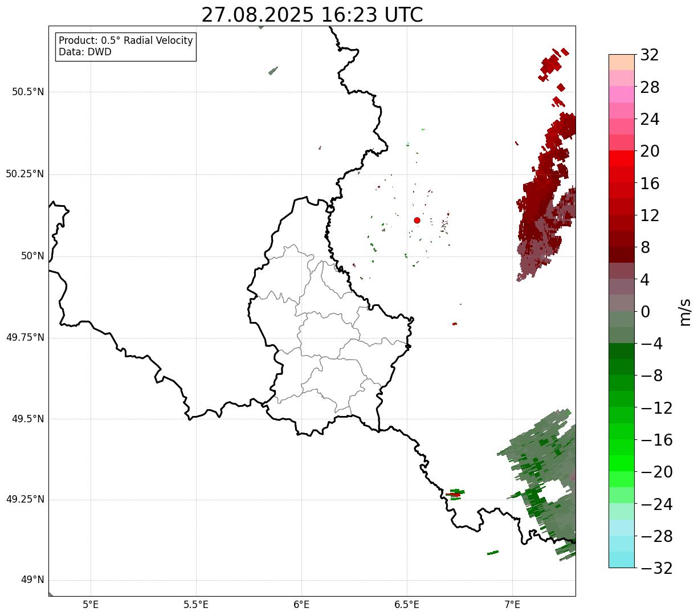
Task: Click the 'Product: 0.5° Radial Velocity' label
Action: (x=126, y=41)
